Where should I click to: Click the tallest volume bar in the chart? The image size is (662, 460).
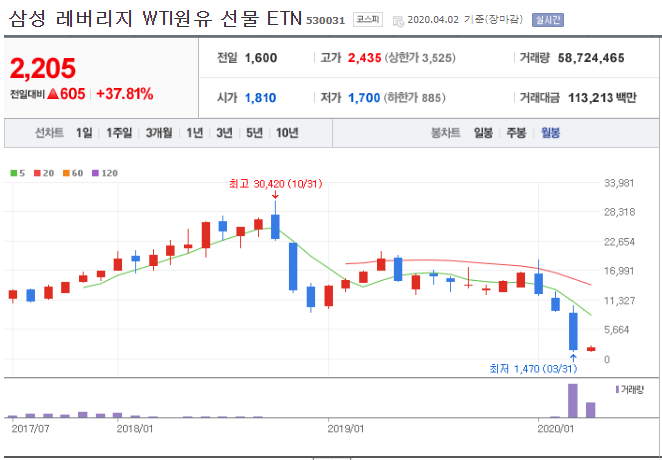pos(573,400)
